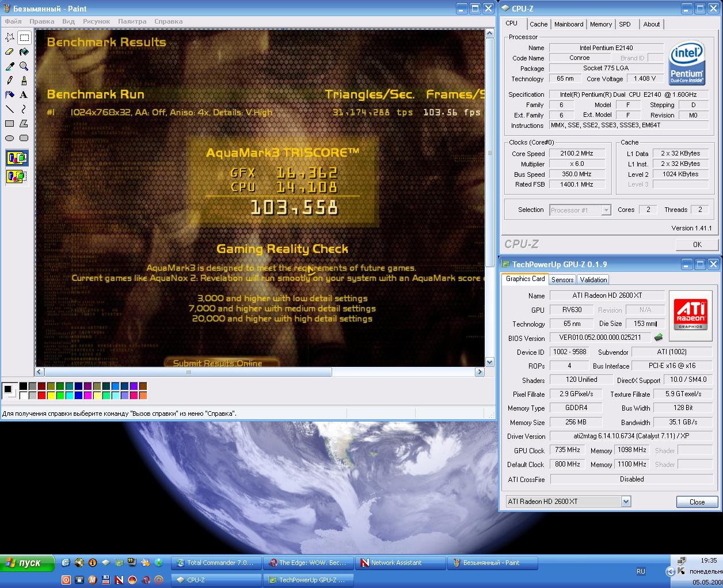Switch to the Validation tab in GPU-Z

click(593, 279)
